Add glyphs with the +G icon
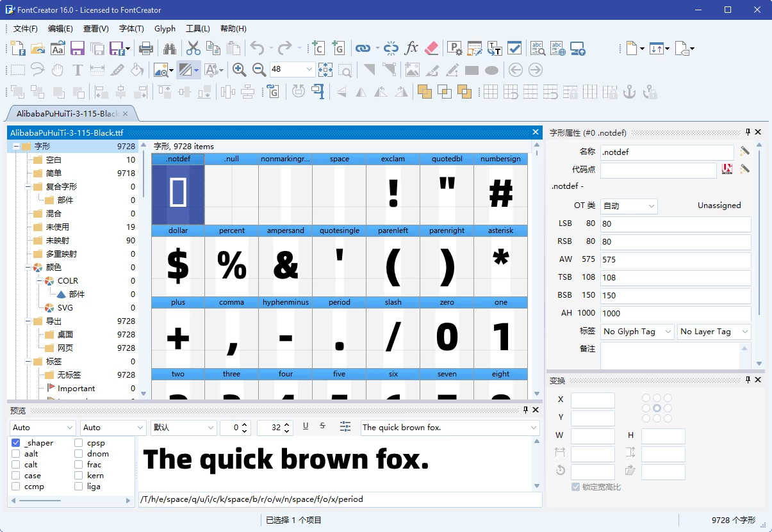Screen dimensions: 772x532 [x=337, y=48]
